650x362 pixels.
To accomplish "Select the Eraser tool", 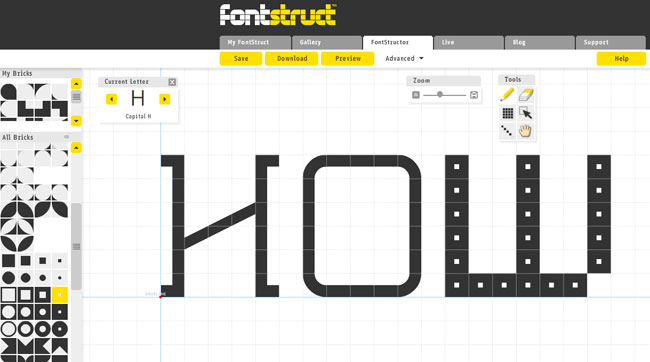I will tap(526, 95).
